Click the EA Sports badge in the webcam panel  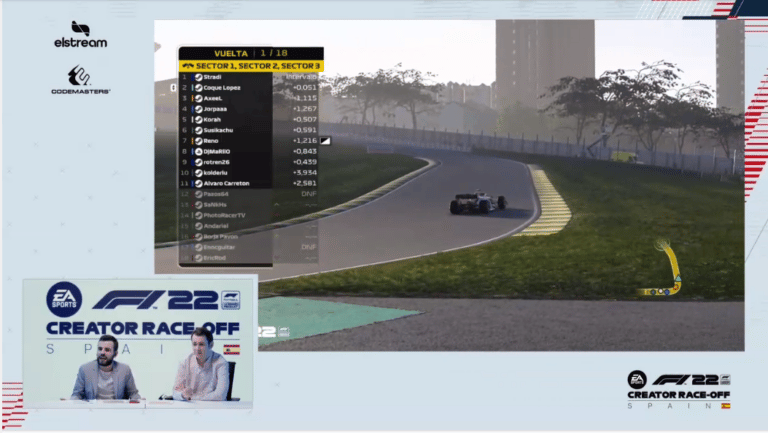coord(64,299)
